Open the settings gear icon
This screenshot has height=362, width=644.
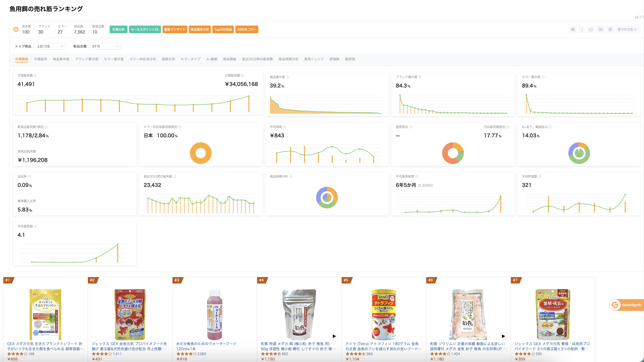610,29
